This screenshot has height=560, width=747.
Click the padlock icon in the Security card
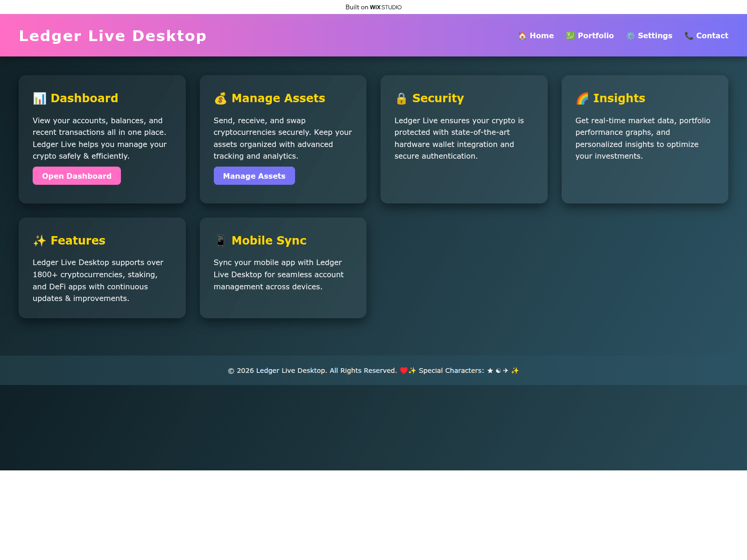(x=402, y=98)
